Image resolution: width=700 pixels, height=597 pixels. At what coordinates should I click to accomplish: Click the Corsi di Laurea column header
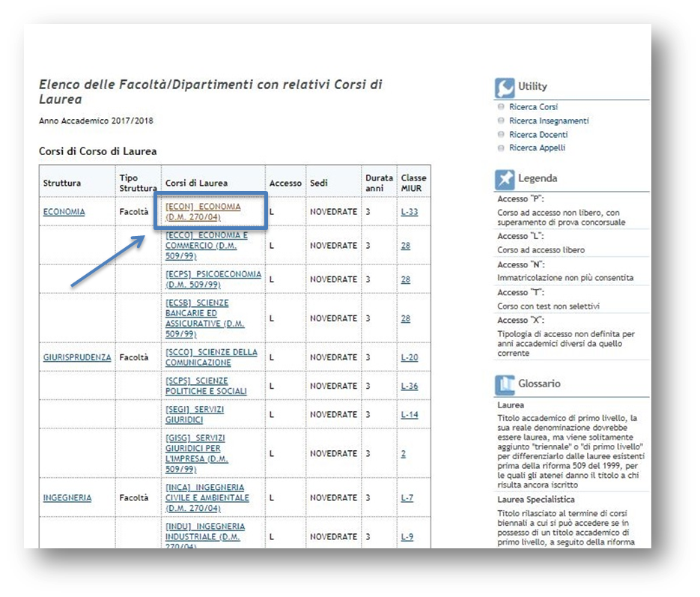pyautogui.click(x=196, y=183)
